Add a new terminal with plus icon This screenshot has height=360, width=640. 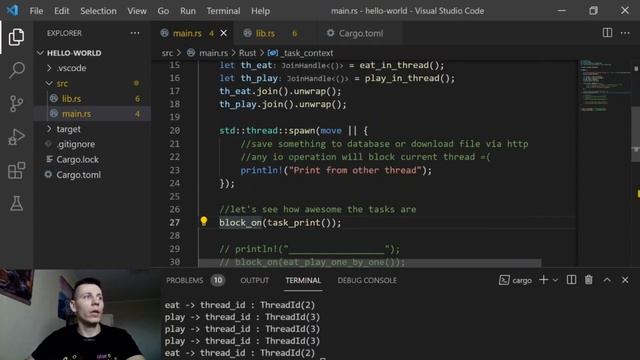[543, 280]
